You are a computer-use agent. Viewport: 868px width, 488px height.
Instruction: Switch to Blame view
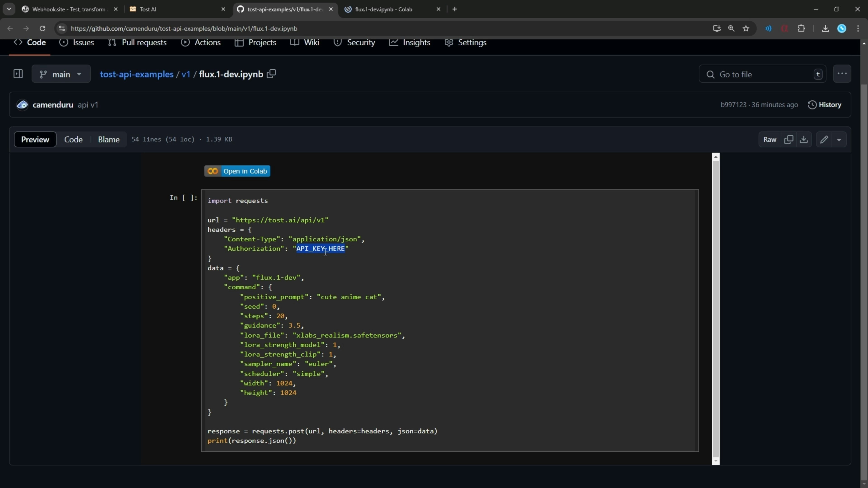tap(108, 139)
